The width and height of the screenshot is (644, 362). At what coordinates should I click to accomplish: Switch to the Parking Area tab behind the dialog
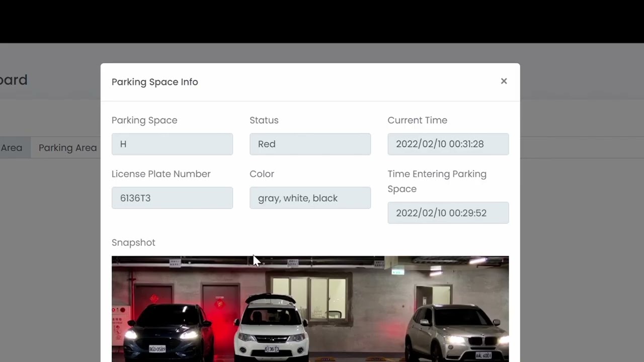(x=67, y=148)
